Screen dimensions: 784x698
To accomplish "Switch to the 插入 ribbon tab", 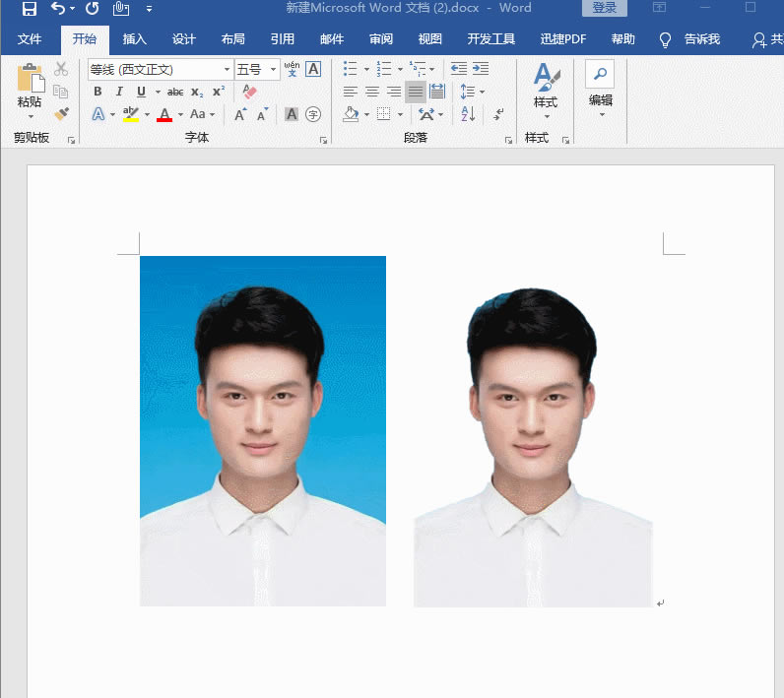I will (x=135, y=39).
